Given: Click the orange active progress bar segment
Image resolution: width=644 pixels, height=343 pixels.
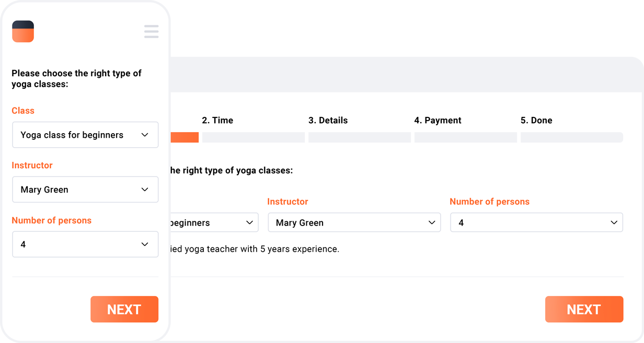Looking at the screenshot, I should [185, 137].
